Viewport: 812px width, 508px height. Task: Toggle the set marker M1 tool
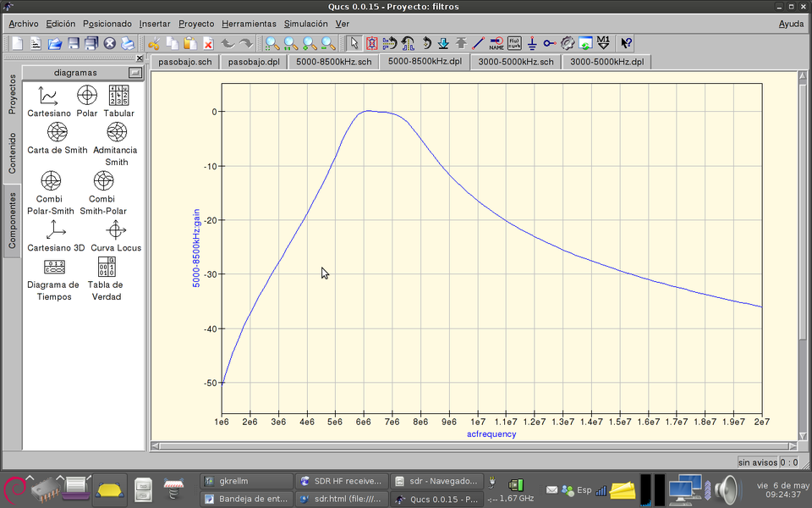click(x=603, y=43)
